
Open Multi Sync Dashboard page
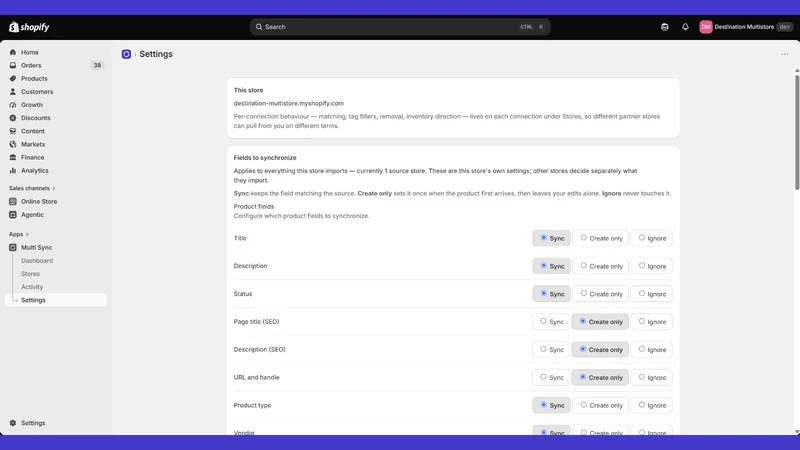click(x=37, y=261)
